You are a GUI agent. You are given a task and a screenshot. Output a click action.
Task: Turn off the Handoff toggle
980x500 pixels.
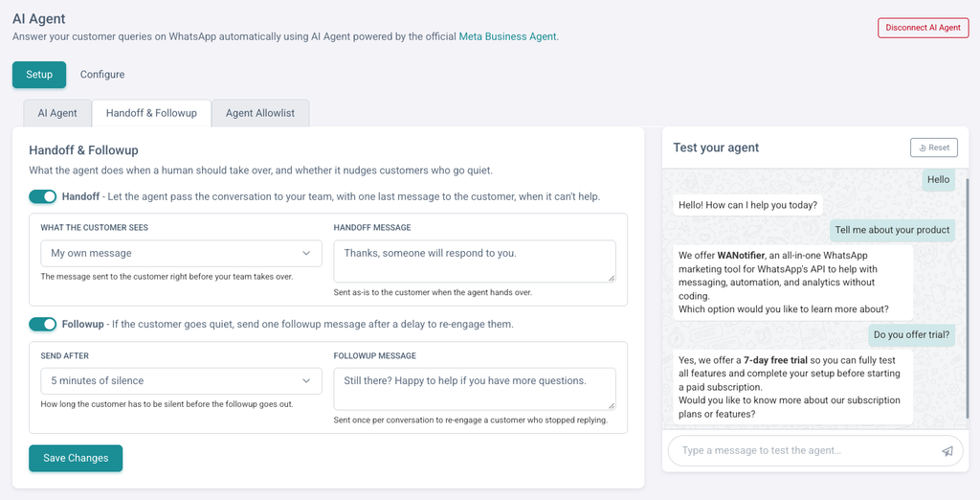tap(42, 196)
